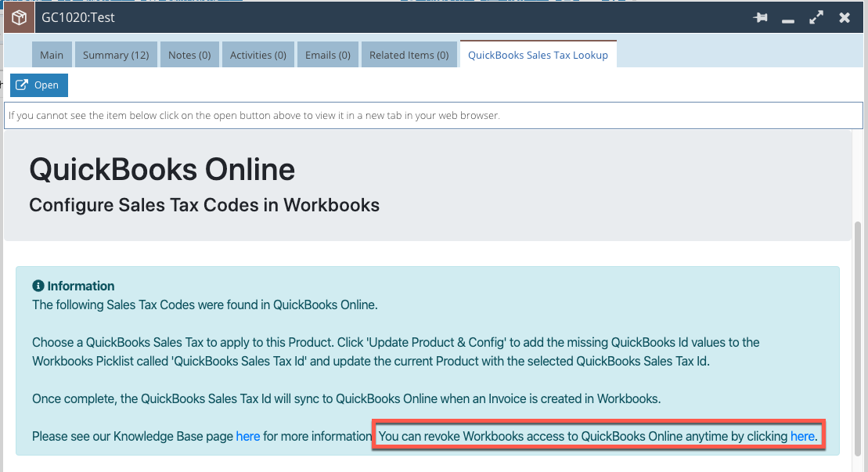Click the GC1020:Test window title
This screenshot has height=472, width=868.
[78, 18]
